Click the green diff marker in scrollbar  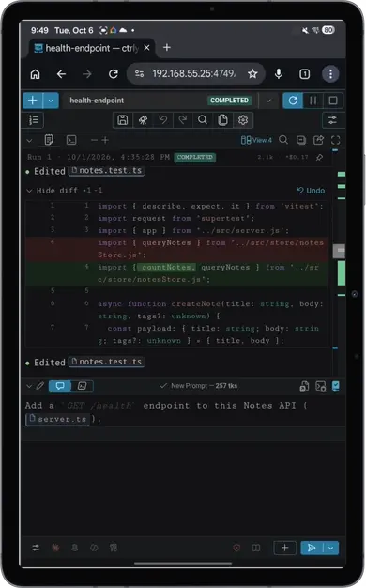coord(342,273)
